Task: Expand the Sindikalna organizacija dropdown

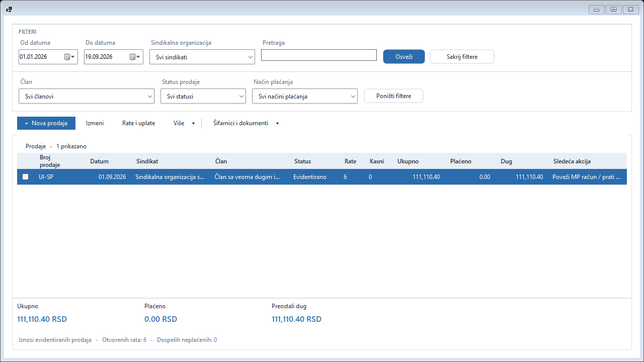Action: pos(251,57)
